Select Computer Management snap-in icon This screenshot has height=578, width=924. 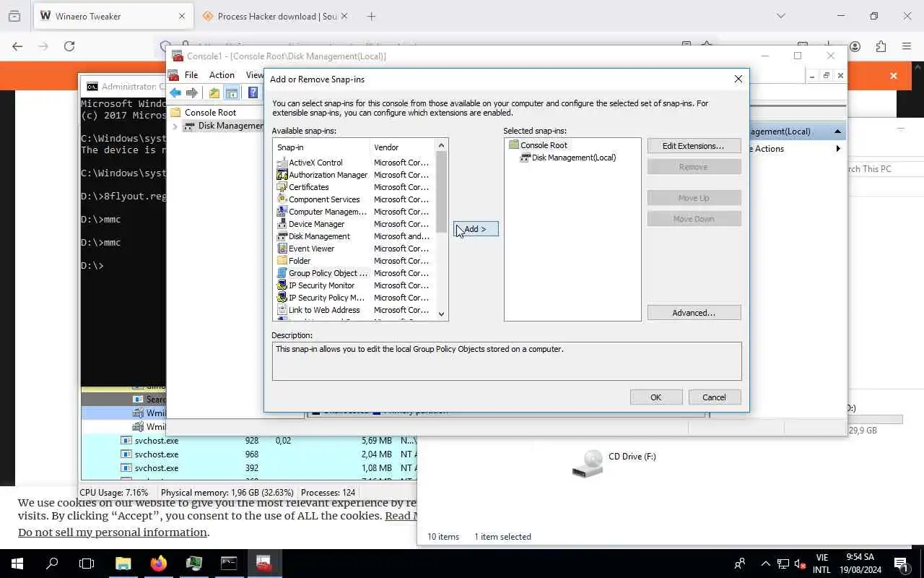(282, 212)
